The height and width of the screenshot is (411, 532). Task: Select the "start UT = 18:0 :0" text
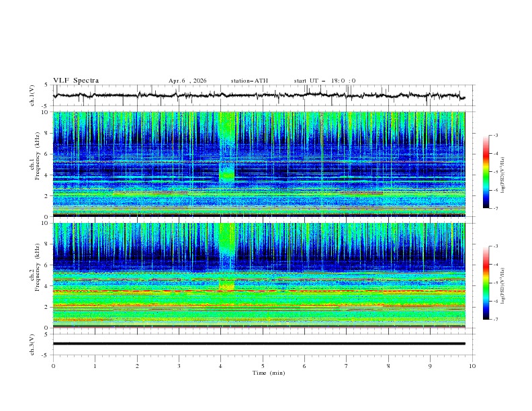tap(324, 81)
